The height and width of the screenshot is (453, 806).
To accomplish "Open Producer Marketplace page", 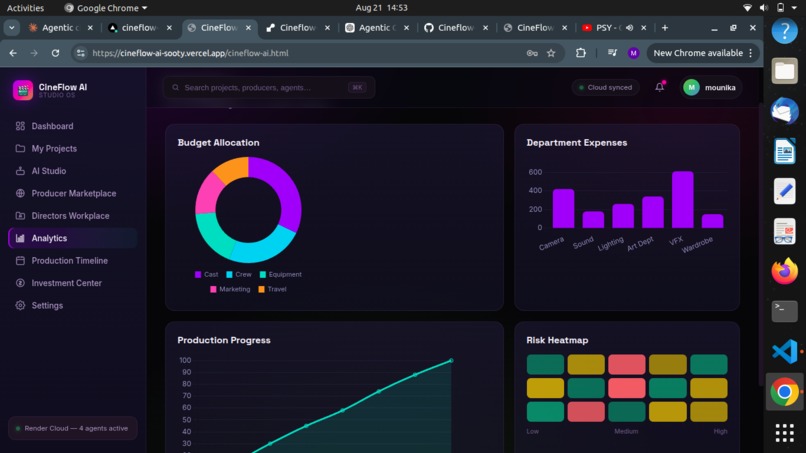I will [72, 193].
